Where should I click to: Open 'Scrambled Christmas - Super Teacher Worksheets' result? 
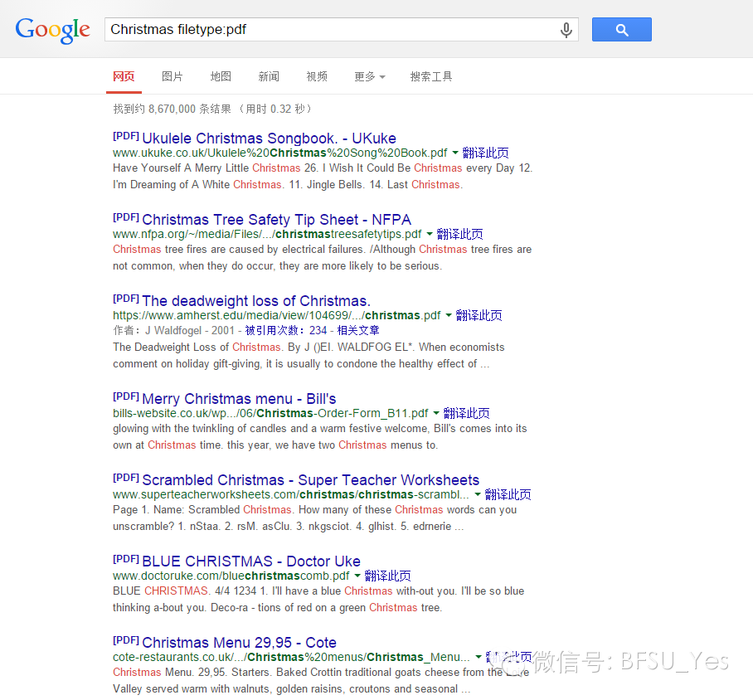[x=311, y=480]
